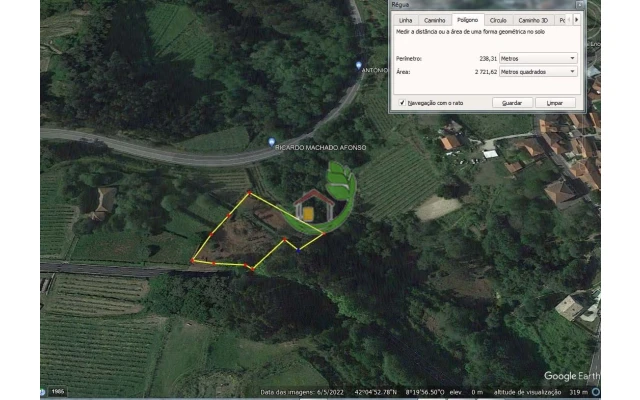Open the Área units dropdown Metros quadrados
640x400 pixels.
click(538, 71)
